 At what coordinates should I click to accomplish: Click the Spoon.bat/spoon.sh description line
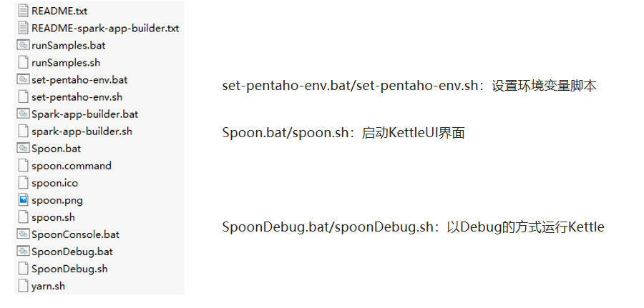(x=343, y=134)
